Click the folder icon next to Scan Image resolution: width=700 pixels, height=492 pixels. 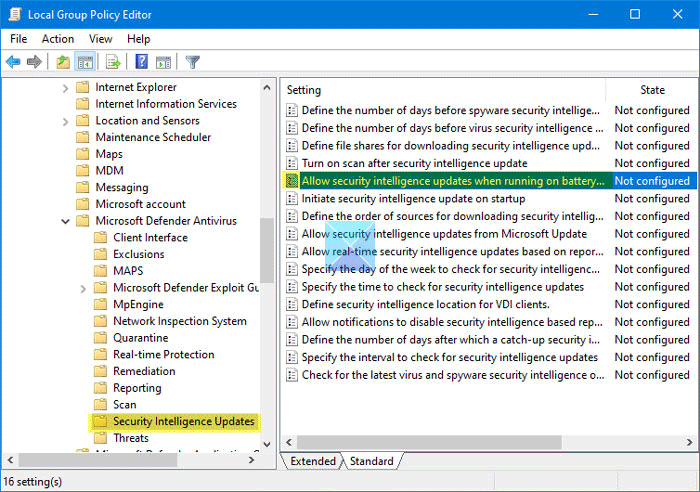tap(100, 404)
